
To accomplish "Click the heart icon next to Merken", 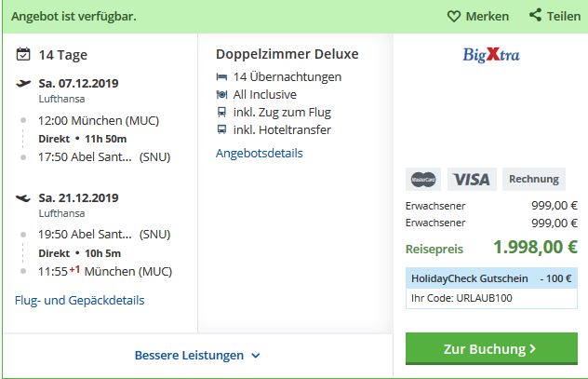I will pos(454,16).
